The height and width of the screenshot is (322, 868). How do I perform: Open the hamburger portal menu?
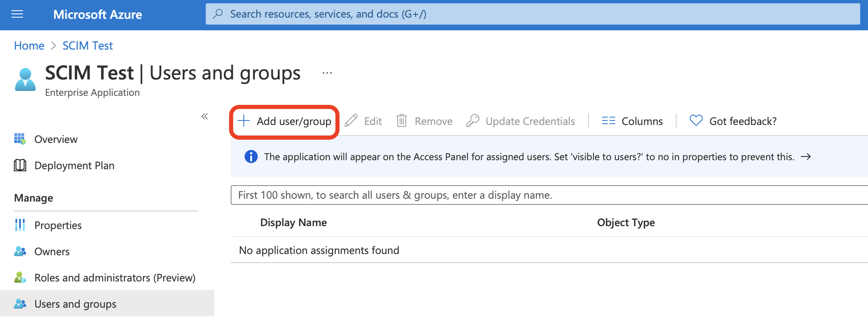point(17,15)
